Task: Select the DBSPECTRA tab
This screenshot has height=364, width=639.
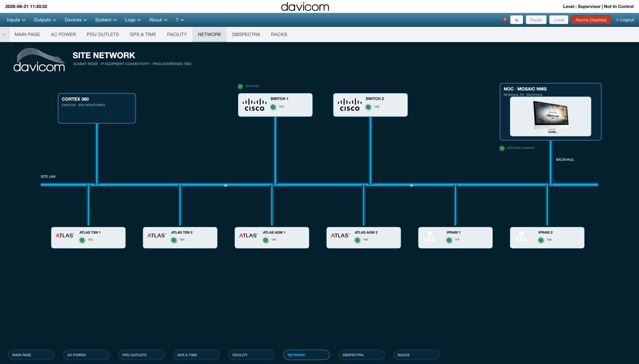Action: coord(246,34)
